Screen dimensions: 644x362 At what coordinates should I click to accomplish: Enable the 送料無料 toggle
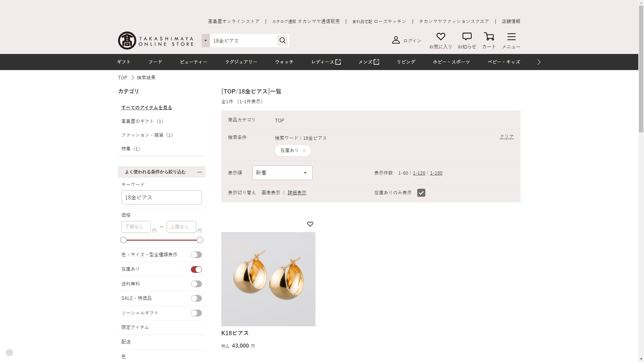pos(196,284)
